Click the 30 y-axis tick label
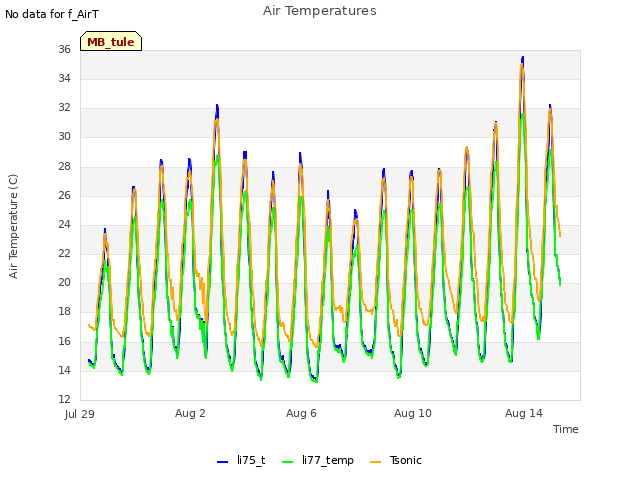The height and width of the screenshot is (480, 640). pyautogui.click(x=64, y=137)
